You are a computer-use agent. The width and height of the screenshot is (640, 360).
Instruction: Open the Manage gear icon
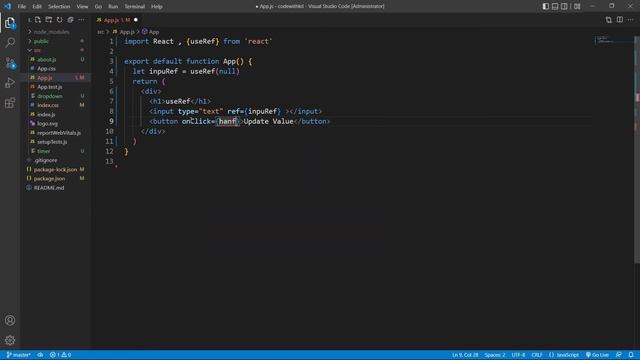10,340
